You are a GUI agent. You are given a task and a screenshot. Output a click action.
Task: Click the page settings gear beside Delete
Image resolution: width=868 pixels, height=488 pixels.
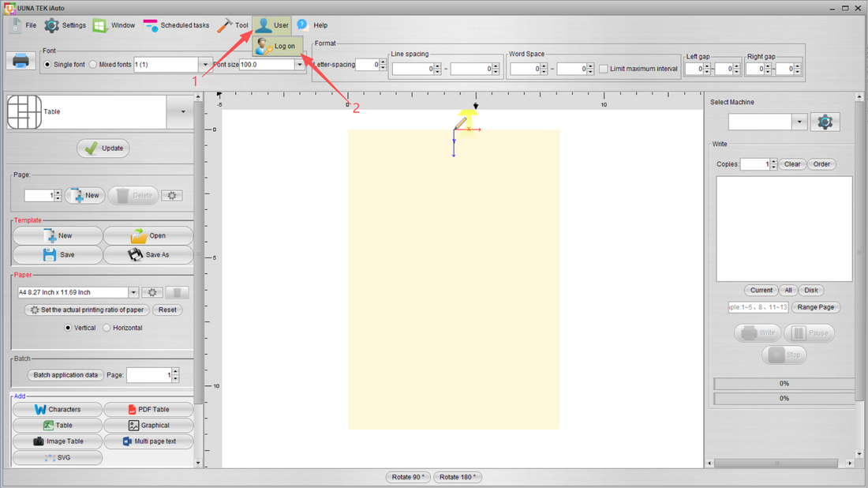click(172, 196)
